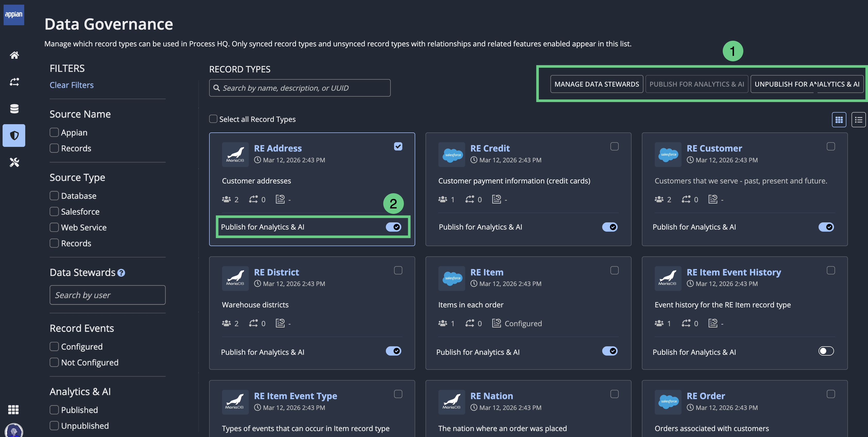Viewport: 868px width, 437px height.
Task: Click Unpublish for Analytics & AI button
Action: [807, 84]
